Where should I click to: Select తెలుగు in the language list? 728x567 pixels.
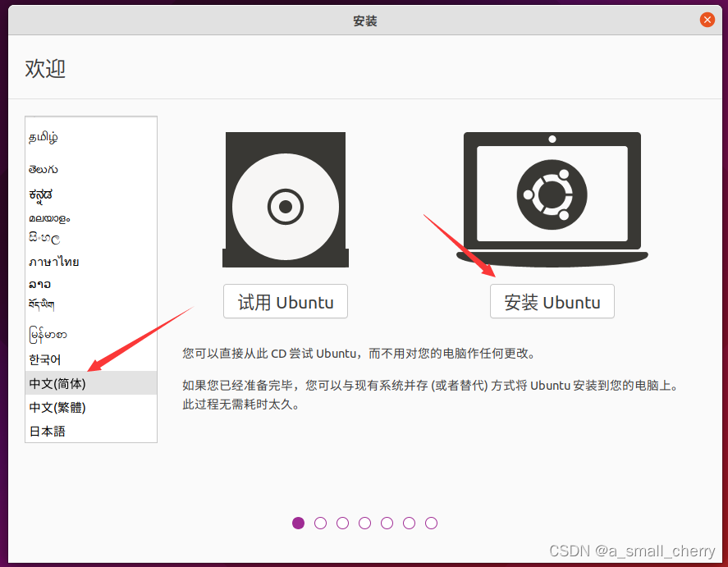point(91,170)
